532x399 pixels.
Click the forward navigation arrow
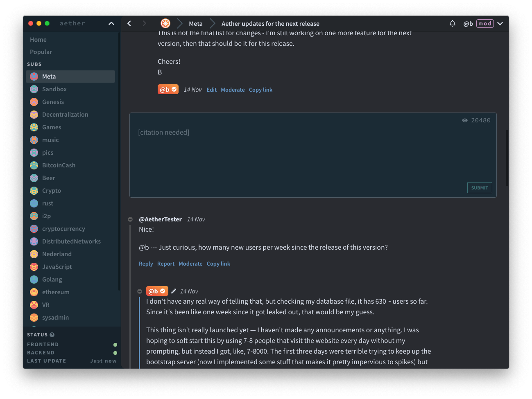[144, 23]
